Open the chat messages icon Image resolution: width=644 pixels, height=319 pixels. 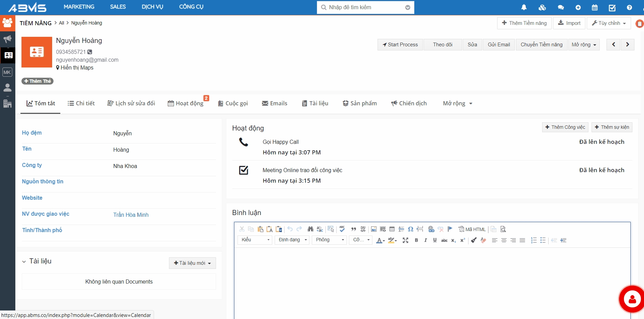coord(561,7)
